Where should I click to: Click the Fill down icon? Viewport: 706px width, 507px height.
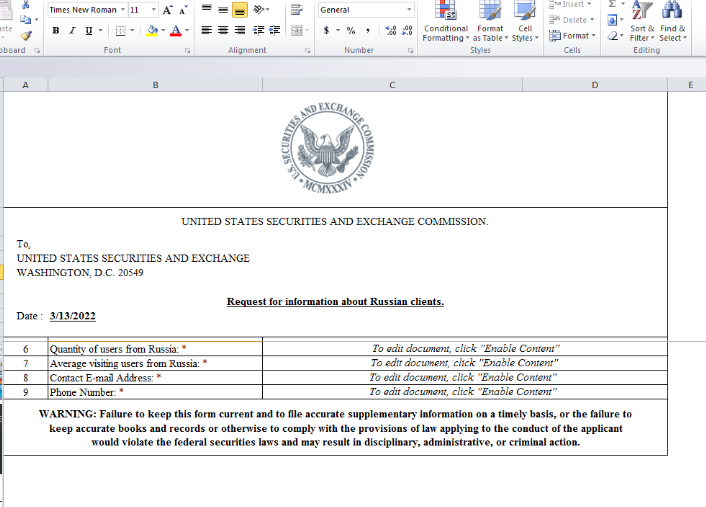click(x=612, y=20)
